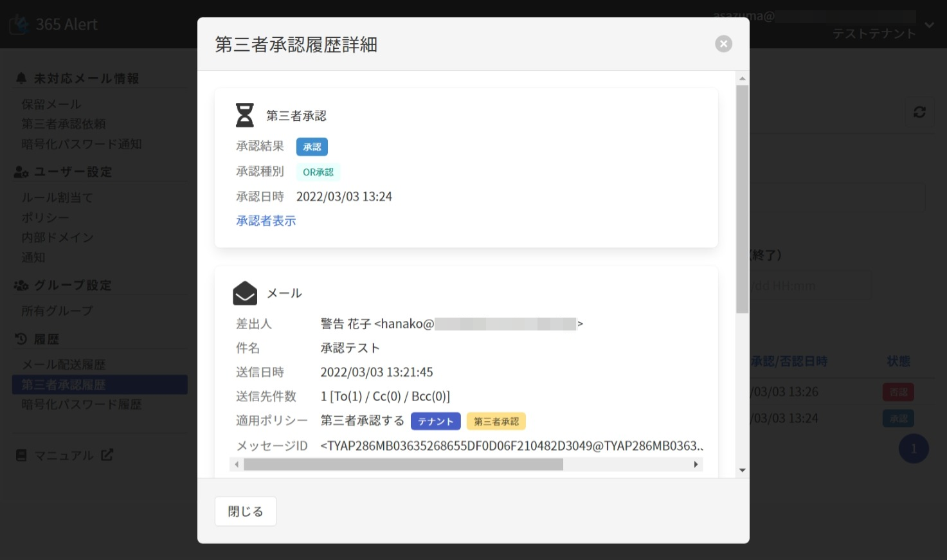Select メール配送履歴 in the sidebar
Viewport: 947px width, 560px height.
coord(64,365)
